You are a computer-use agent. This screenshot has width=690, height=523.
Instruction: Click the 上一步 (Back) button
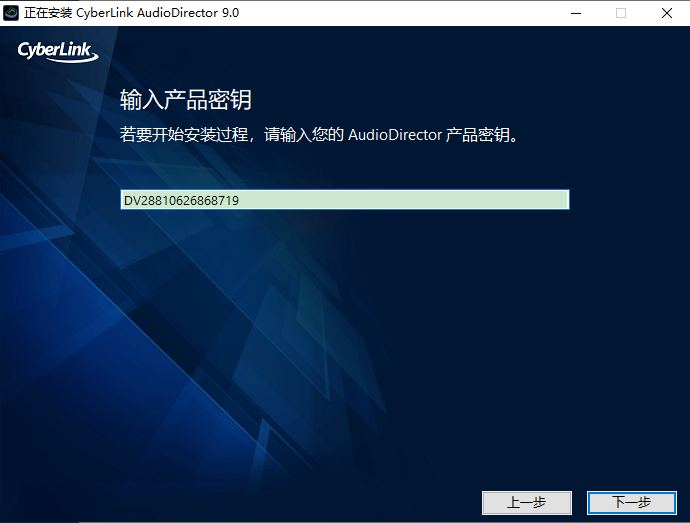coord(527,502)
